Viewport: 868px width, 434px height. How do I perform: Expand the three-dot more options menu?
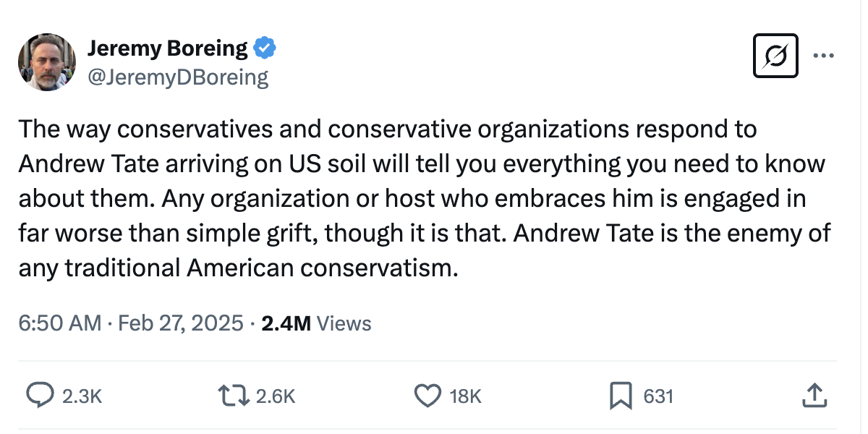[x=824, y=56]
